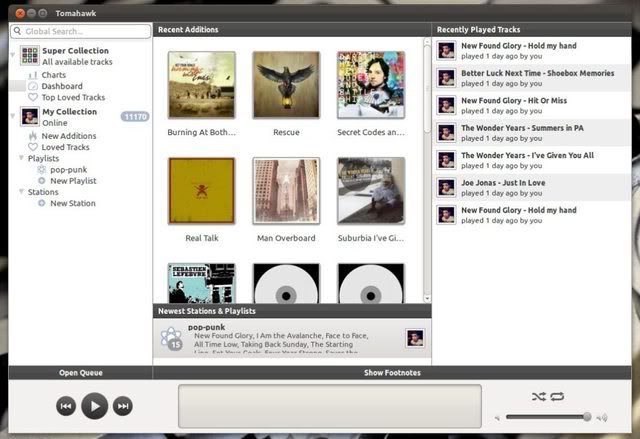Skip to the next track
This screenshot has height=439, width=640.
pos(122,406)
